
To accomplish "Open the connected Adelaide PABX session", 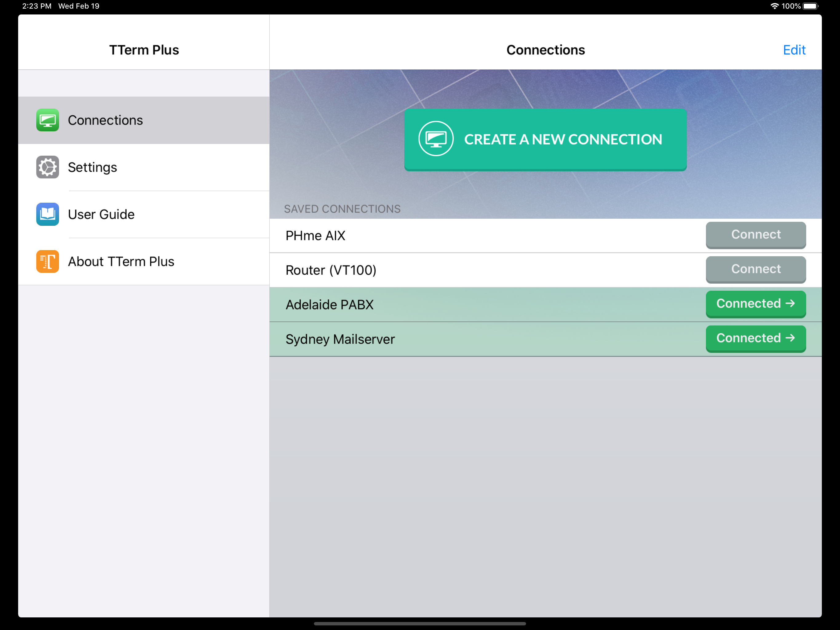I will tap(756, 304).
